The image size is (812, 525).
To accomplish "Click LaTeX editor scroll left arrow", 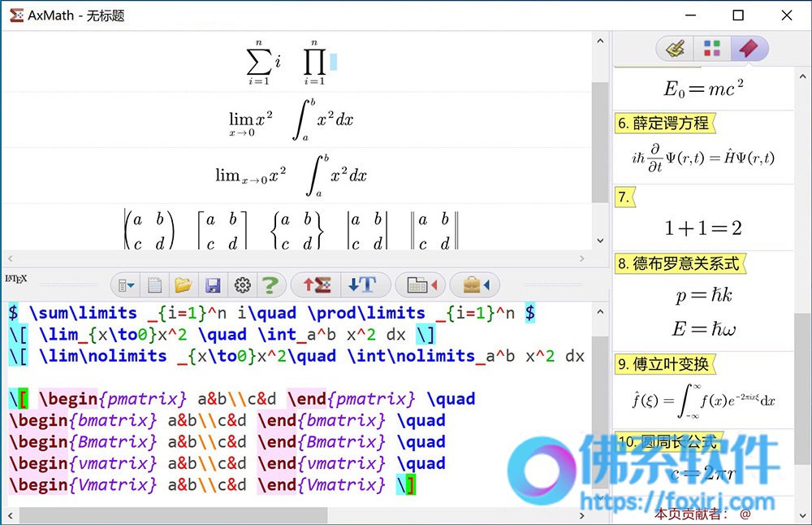I will 10,516.
